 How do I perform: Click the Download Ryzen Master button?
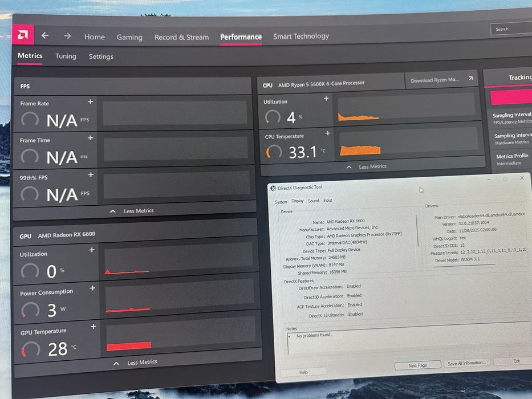tap(441, 80)
